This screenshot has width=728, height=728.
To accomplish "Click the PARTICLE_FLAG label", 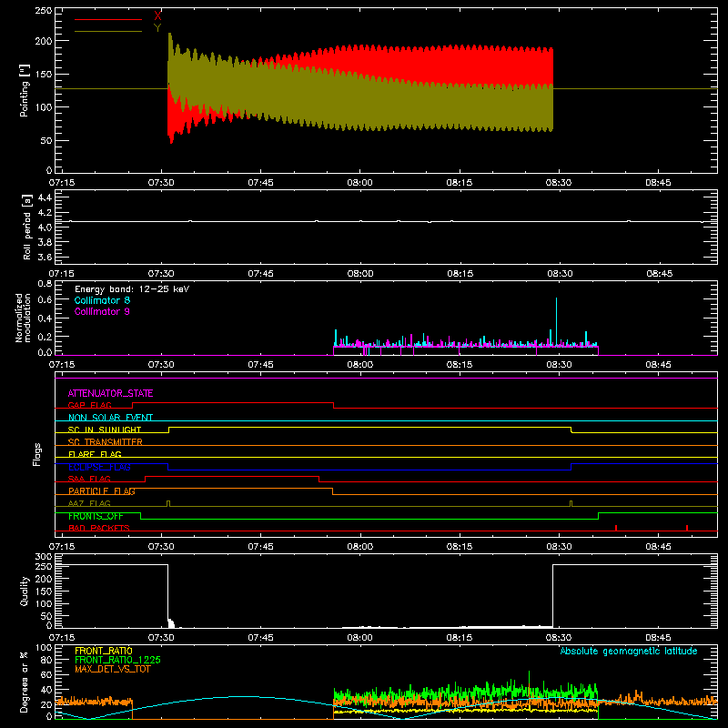I will tap(102, 491).
